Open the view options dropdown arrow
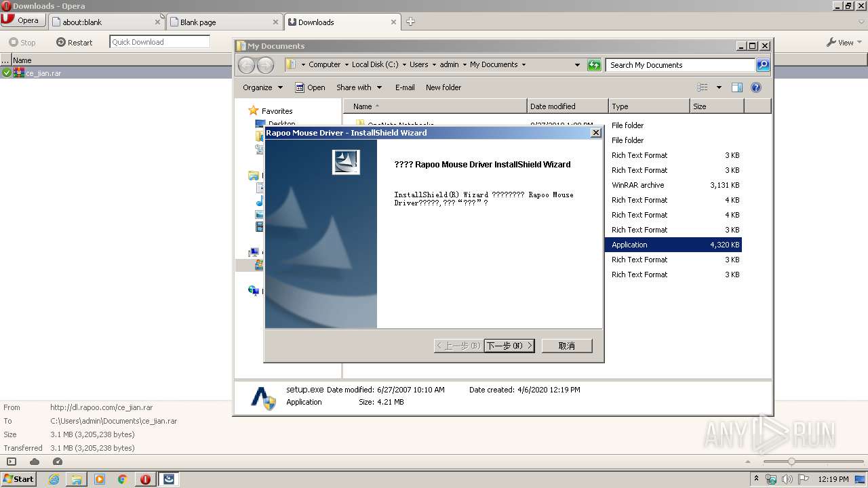 (x=719, y=87)
